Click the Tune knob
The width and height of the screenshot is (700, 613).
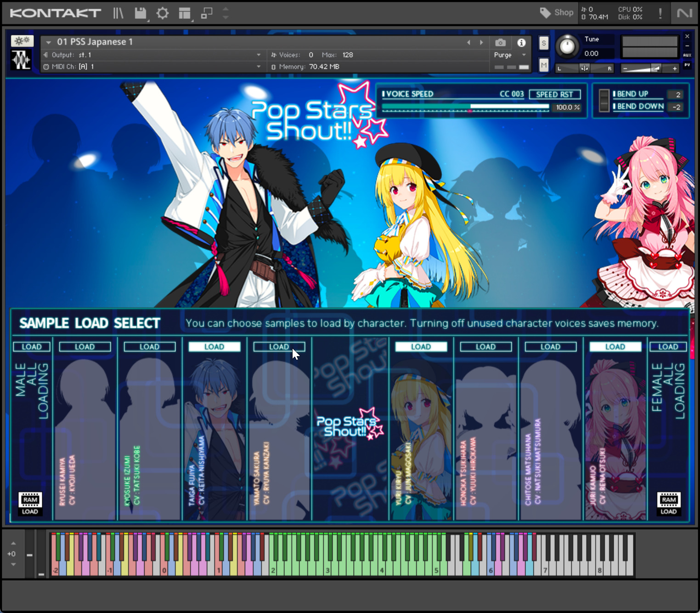[567, 46]
